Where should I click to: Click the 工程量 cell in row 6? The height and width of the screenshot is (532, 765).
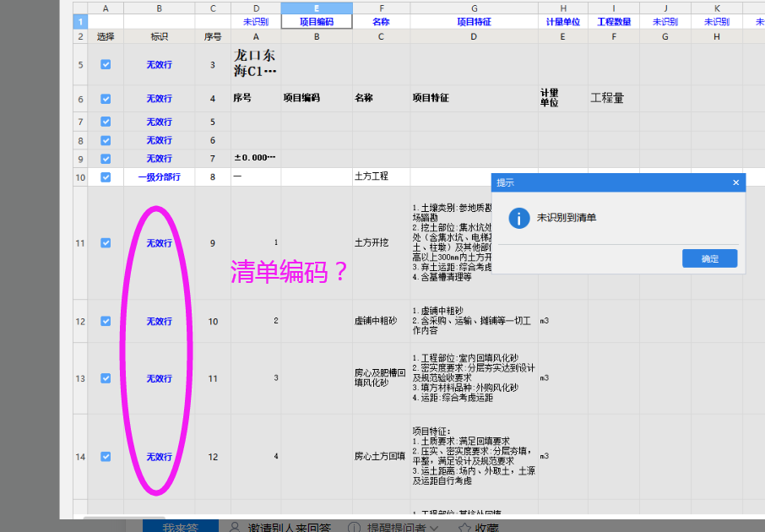coord(614,99)
